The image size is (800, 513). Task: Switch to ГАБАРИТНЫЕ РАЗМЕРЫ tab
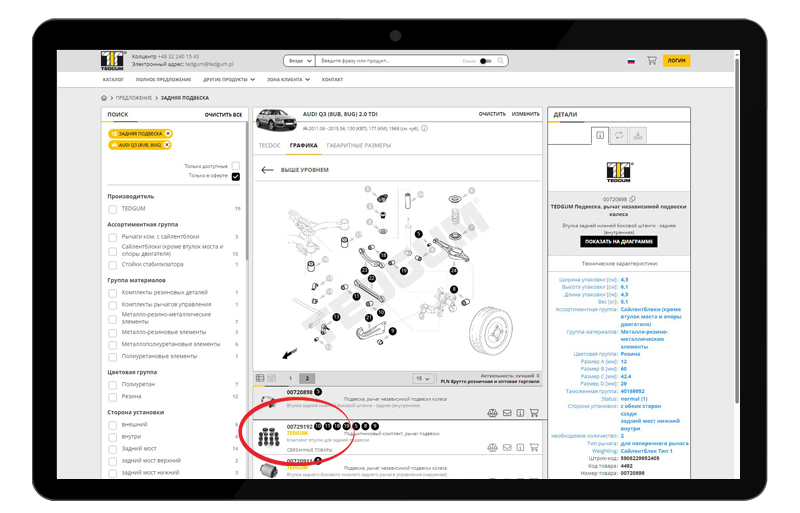(x=359, y=145)
